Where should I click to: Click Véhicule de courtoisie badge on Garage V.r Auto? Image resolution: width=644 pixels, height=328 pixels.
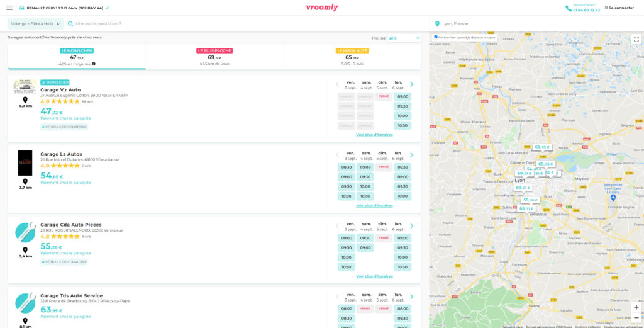(x=64, y=127)
